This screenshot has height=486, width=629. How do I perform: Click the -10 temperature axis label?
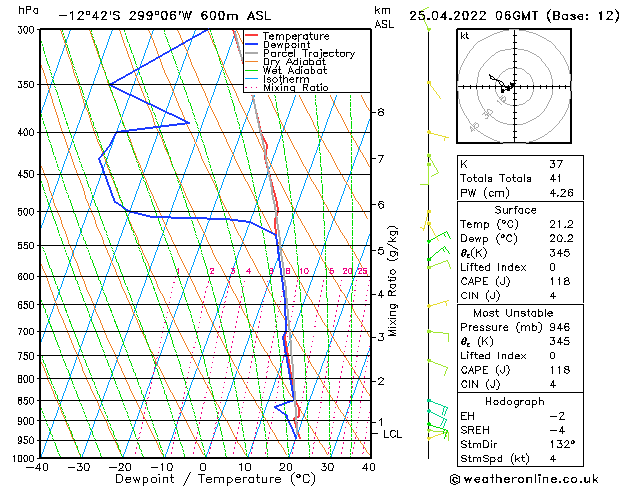pos(161,467)
